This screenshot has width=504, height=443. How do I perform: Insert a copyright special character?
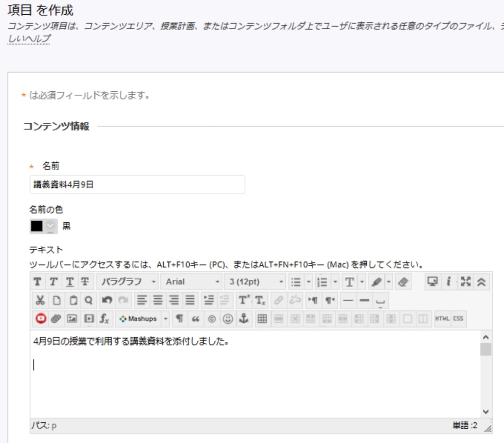211,319
